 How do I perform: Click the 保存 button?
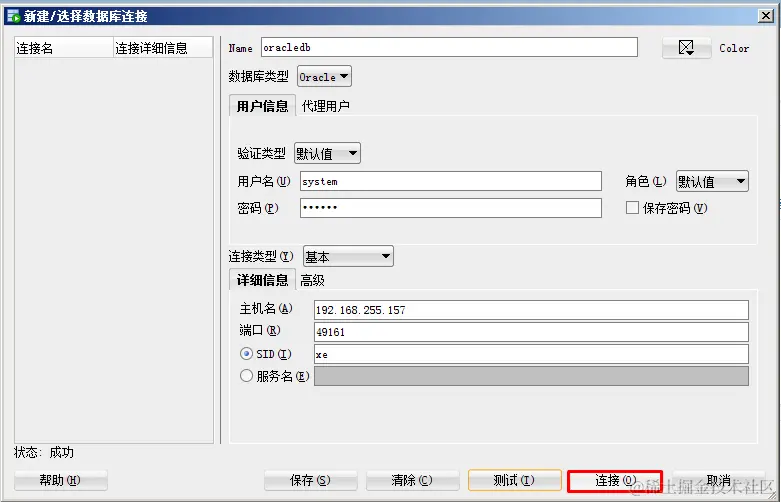(310, 480)
